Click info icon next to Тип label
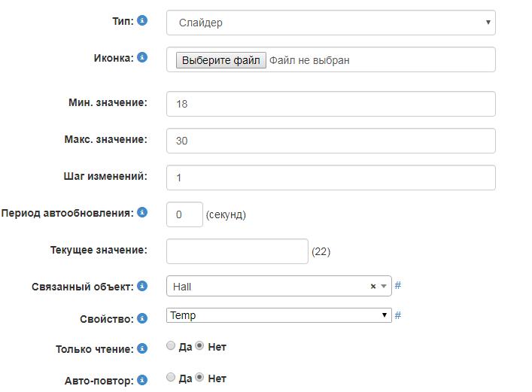The height and width of the screenshot is (392, 532). pyautogui.click(x=142, y=21)
